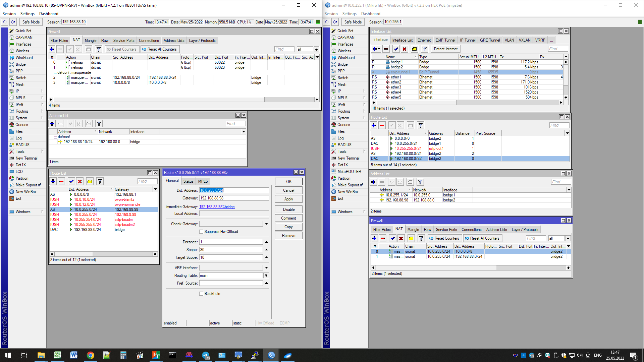Click Redo in the right WinBox toolbar

pos(335,22)
